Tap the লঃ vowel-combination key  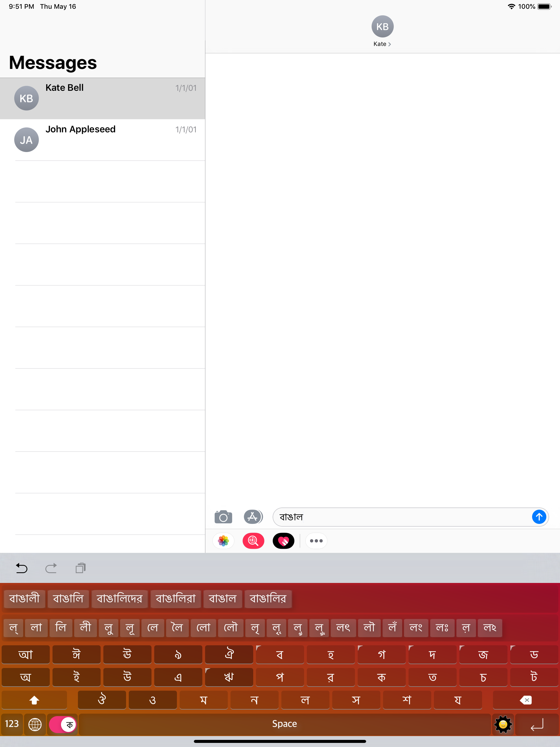click(x=442, y=628)
